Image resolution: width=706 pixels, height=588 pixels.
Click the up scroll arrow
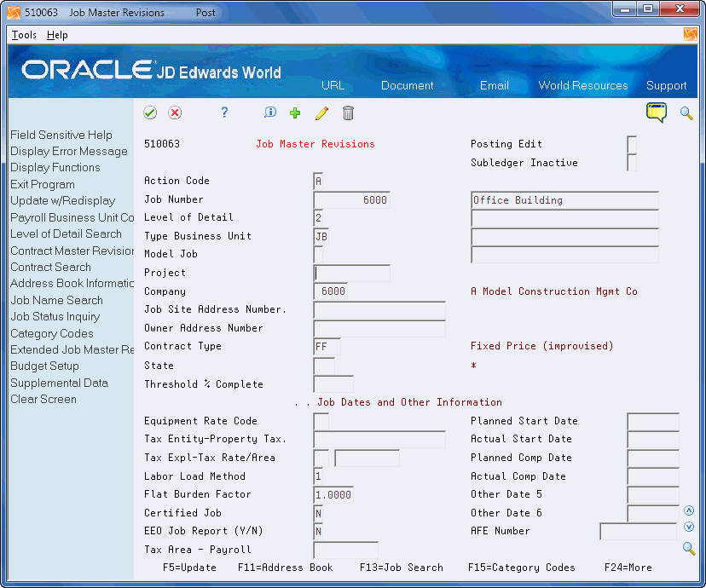[x=689, y=510]
